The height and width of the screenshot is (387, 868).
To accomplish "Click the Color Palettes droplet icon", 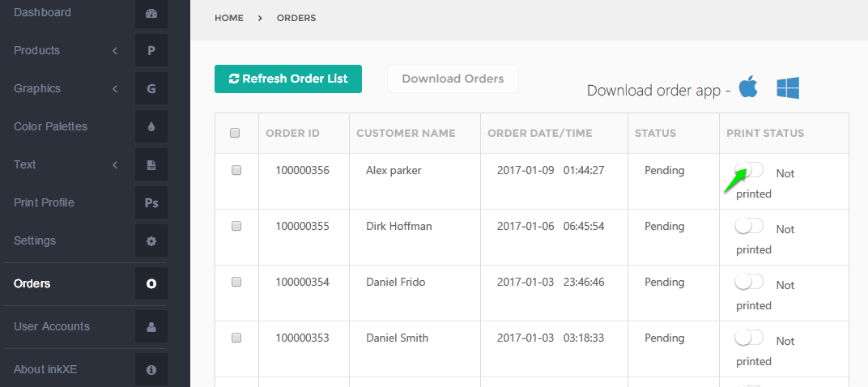I will 151,126.
